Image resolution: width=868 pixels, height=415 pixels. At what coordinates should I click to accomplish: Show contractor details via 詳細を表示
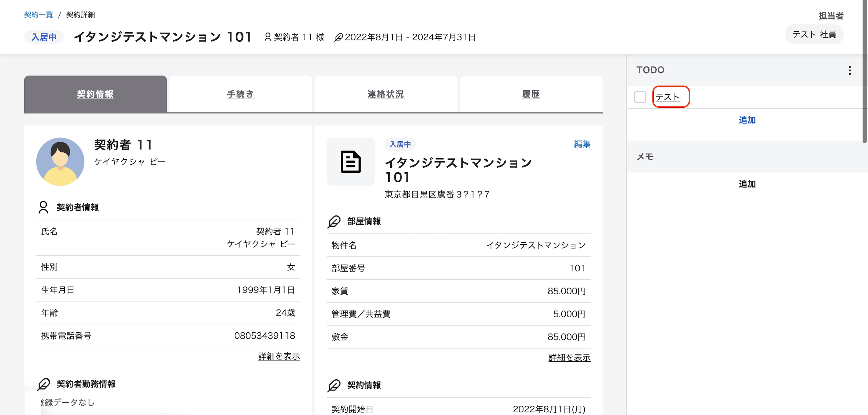coord(279,356)
